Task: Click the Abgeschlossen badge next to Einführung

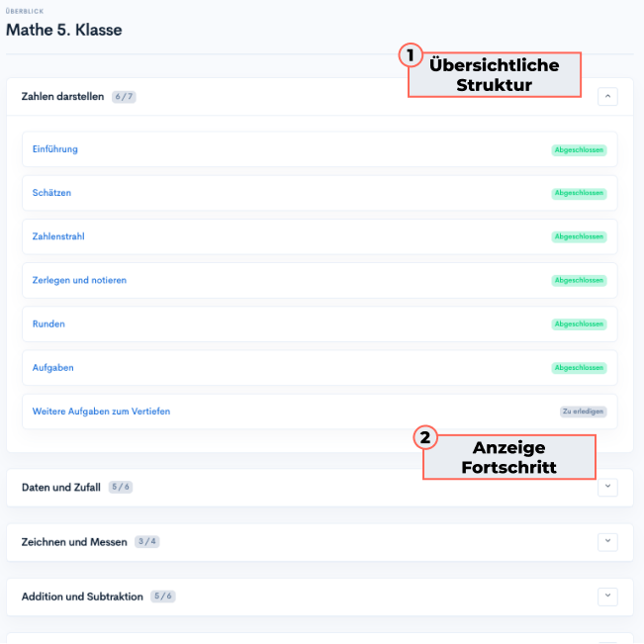Action: click(579, 150)
